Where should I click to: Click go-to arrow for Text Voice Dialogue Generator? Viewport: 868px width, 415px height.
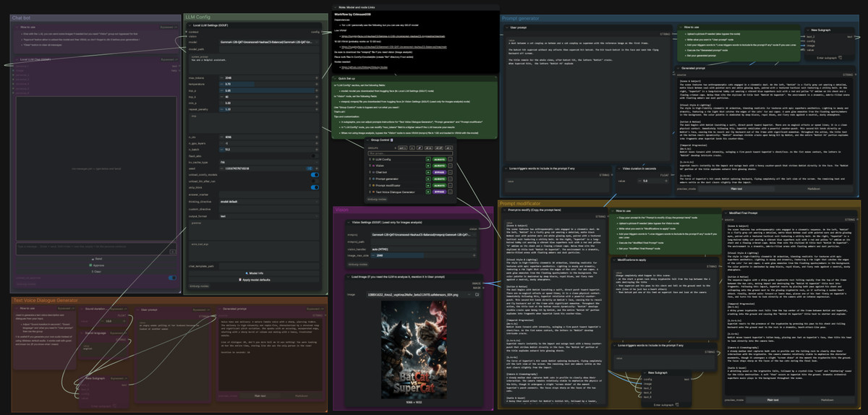[x=428, y=192]
